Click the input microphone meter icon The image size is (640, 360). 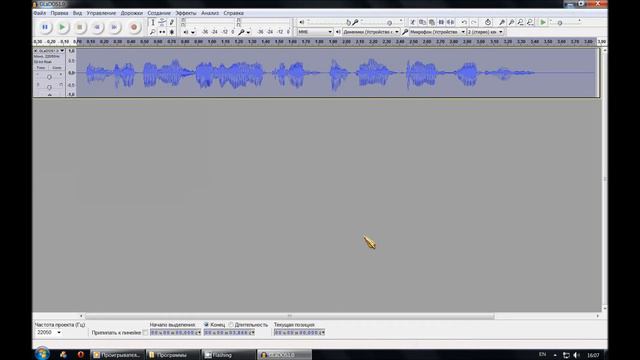pos(241,32)
